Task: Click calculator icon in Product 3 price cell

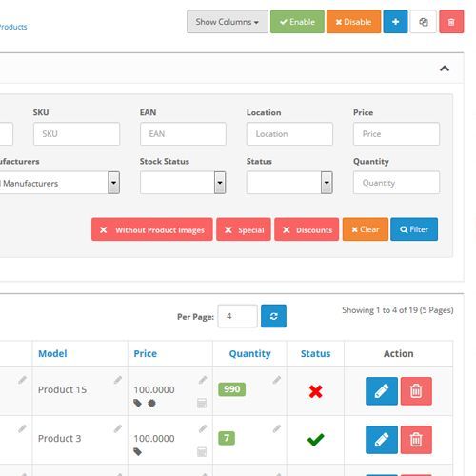Action: [x=202, y=452]
